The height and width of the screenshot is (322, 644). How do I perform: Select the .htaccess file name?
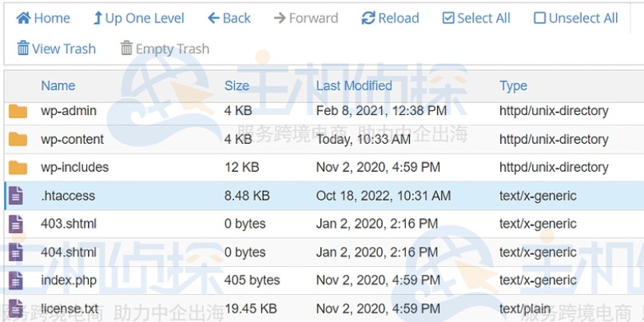[x=68, y=196]
